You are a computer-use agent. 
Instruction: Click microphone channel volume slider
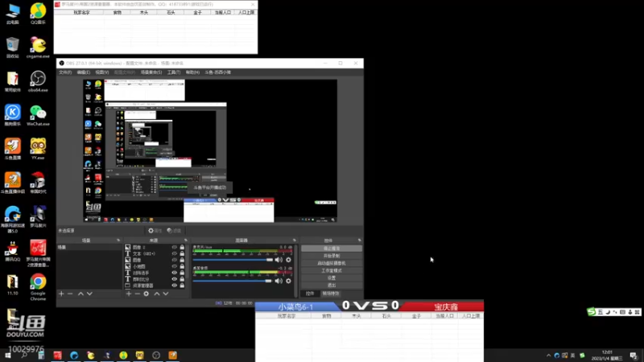point(233,260)
